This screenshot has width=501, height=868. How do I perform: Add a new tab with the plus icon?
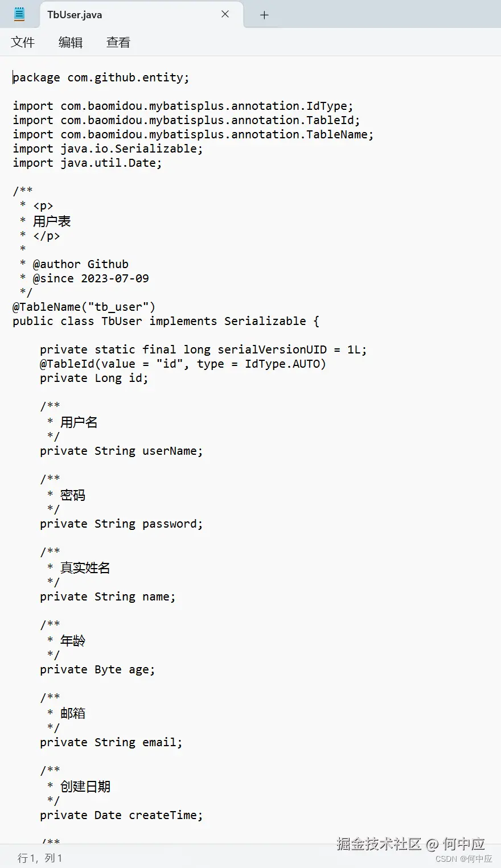[x=264, y=15]
